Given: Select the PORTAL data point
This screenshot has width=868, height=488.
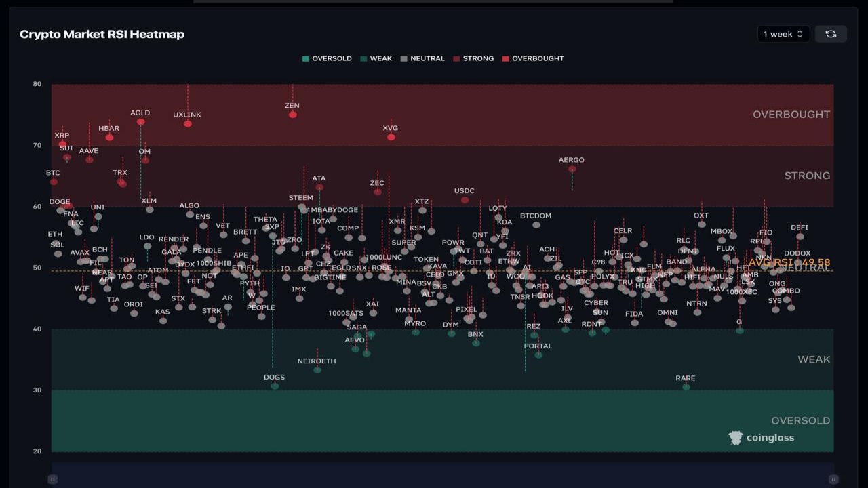Looking at the screenshot, I should point(538,354).
